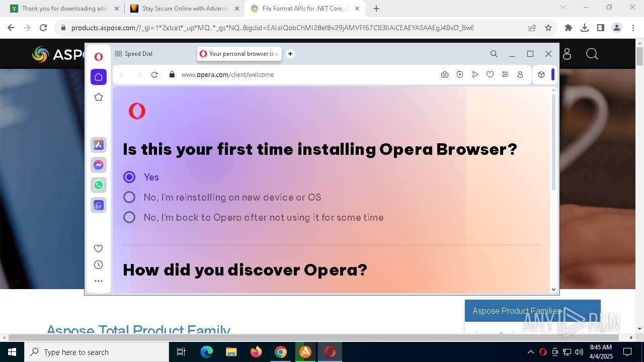644x362 pixels.
Task: Select 'Your personal browser is' Opera tab
Action: [239, 54]
